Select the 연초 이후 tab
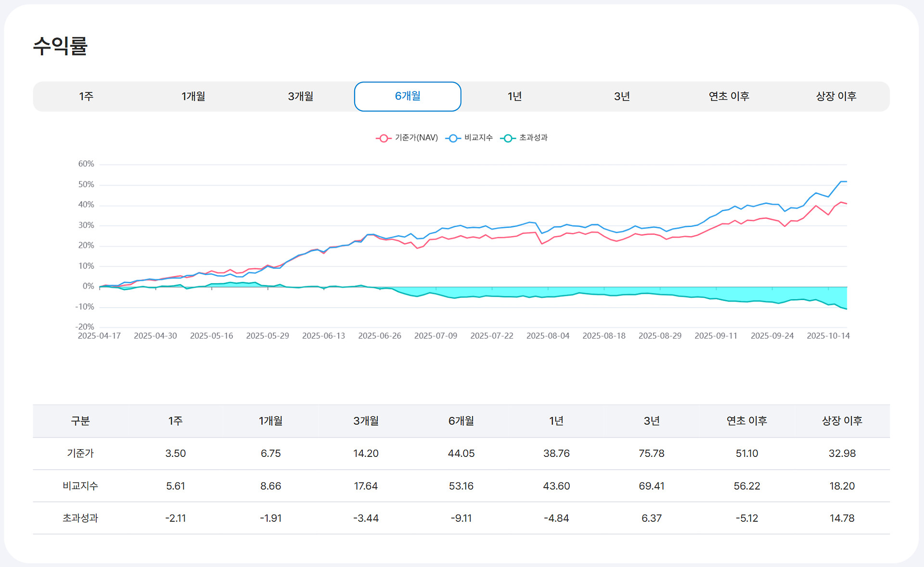 point(729,96)
